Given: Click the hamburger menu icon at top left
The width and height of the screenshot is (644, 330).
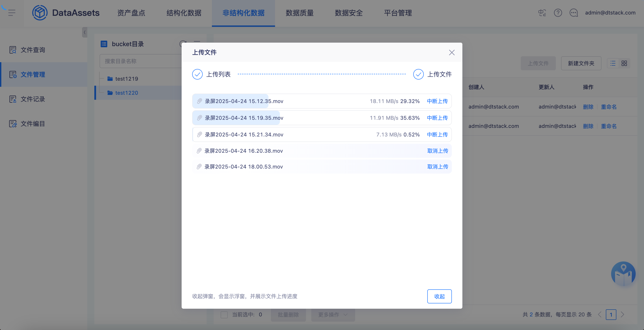Looking at the screenshot, I should [x=12, y=13].
